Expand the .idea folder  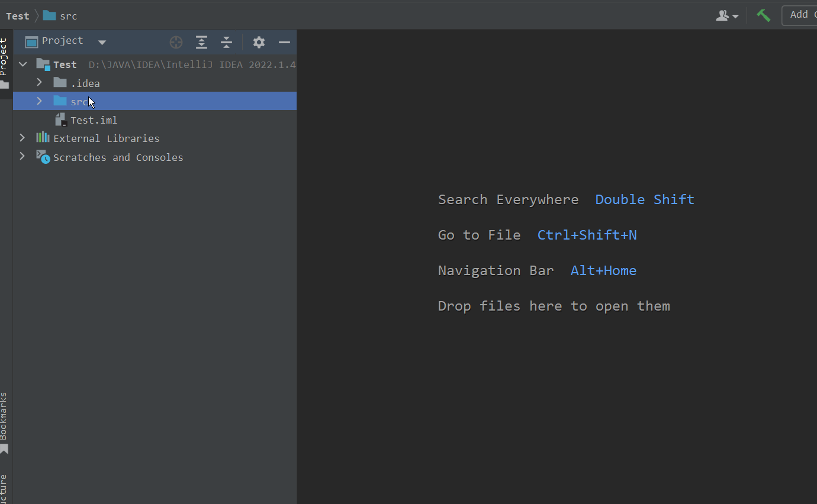(x=39, y=82)
